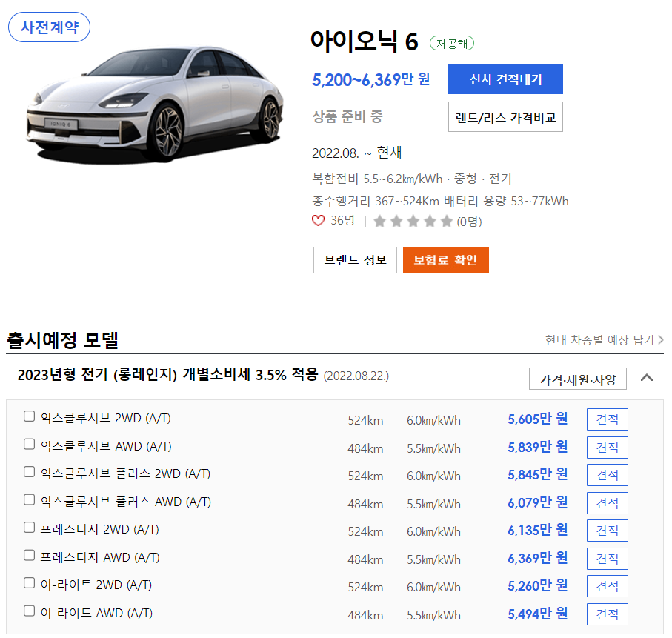The image size is (672, 638).
Task: Select 익스클루시브 플러스 2WD (A/T) checkbox
Action: tap(29, 472)
